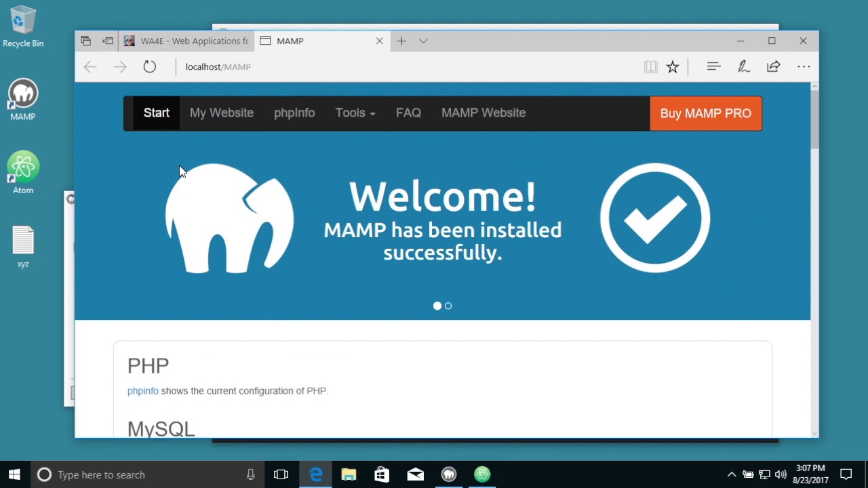This screenshot has height=488, width=868.
Task: Click the Cortana microphone icon
Action: pos(251,474)
